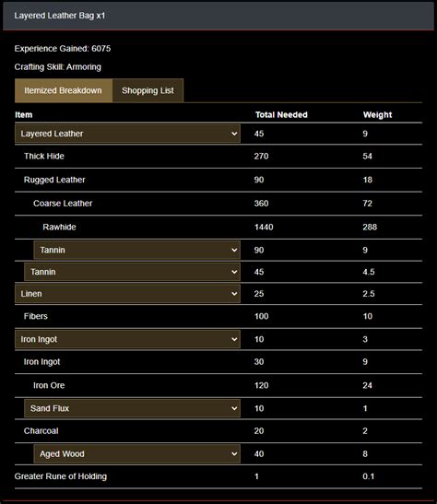437x504 pixels.
Task: Select the Rawhide row
Action: point(218,228)
